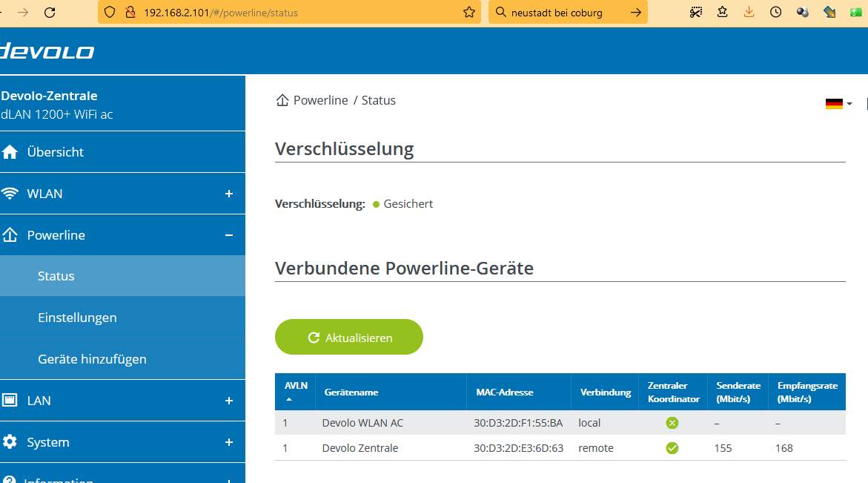The image size is (868, 483).
Task: Open the Übersicht menu item
Action: coord(122,152)
